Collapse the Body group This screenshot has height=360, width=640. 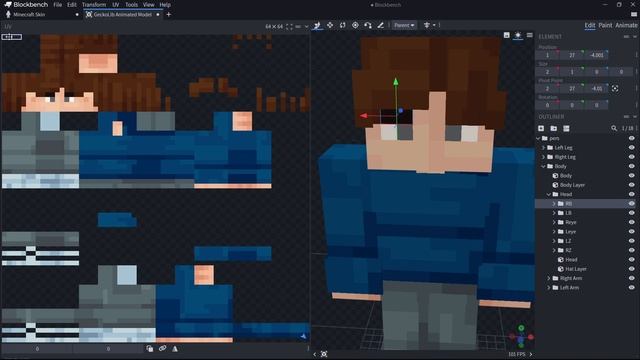(x=543, y=167)
